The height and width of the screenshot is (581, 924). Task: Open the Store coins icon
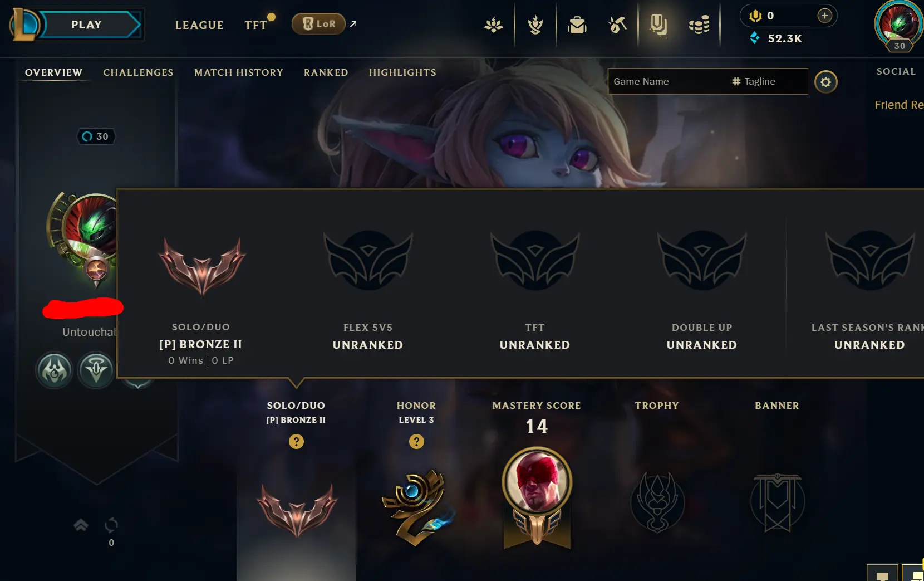pos(699,25)
